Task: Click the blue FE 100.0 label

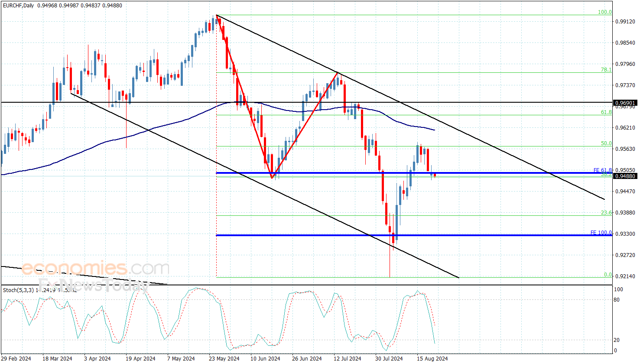Action: [x=601, y=233]
